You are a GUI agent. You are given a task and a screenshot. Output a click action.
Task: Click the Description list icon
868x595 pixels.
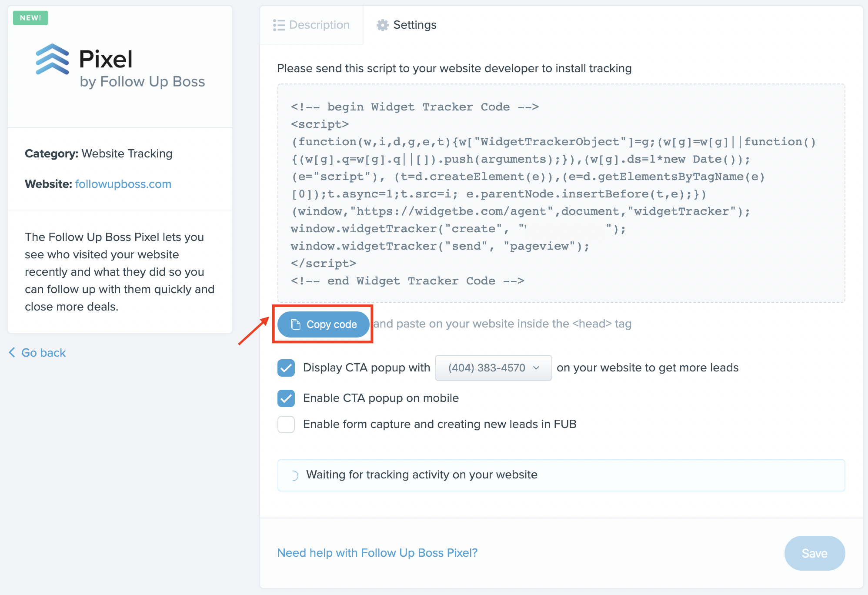click(279, 25)
